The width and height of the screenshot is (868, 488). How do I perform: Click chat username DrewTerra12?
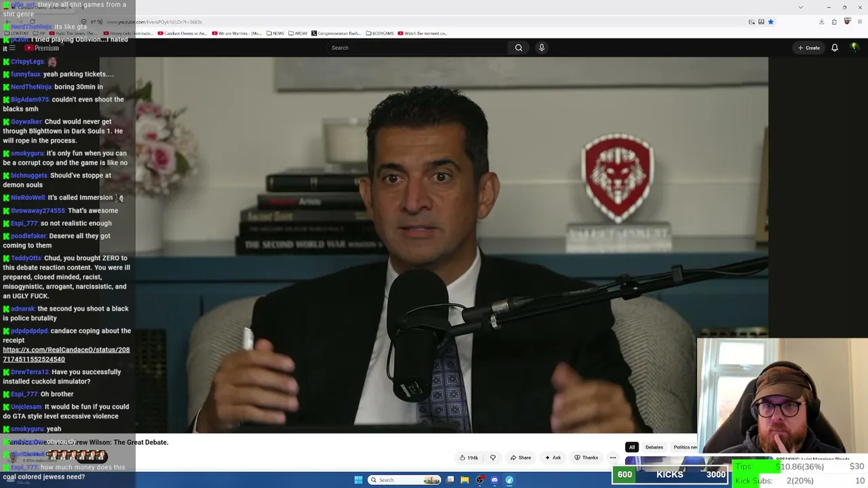29,372
